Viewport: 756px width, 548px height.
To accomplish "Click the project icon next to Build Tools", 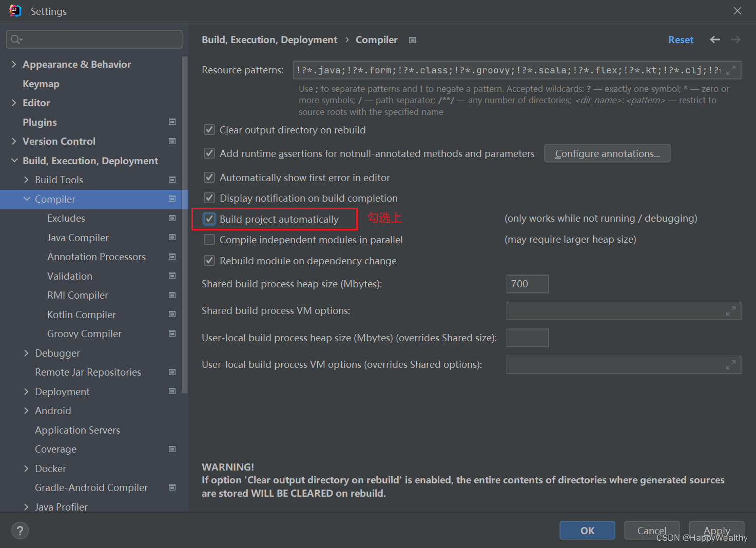I will click(x=172, y=180).
